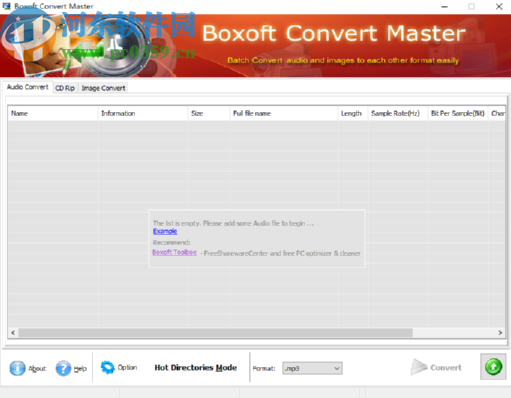
Task: Switch to the Audio Convert tab
Action: [x=28, y=87]
